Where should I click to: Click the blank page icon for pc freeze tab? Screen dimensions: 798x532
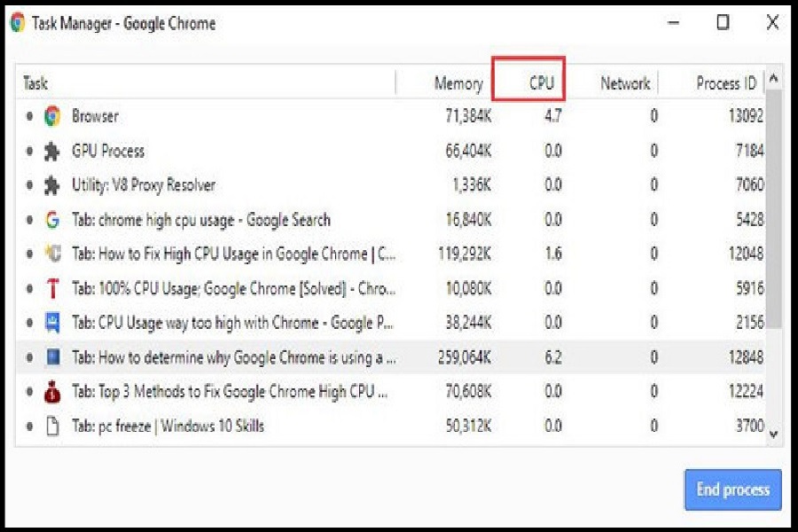pos(52,426)
